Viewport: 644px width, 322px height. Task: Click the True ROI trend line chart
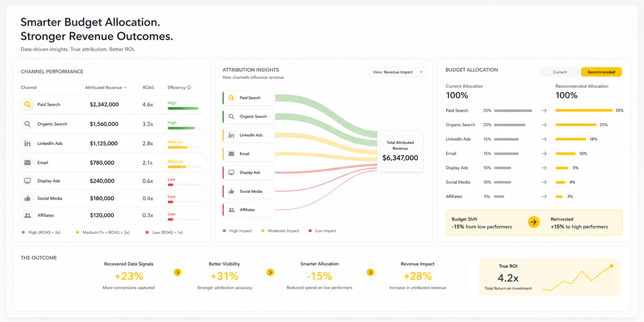point(578,278)
